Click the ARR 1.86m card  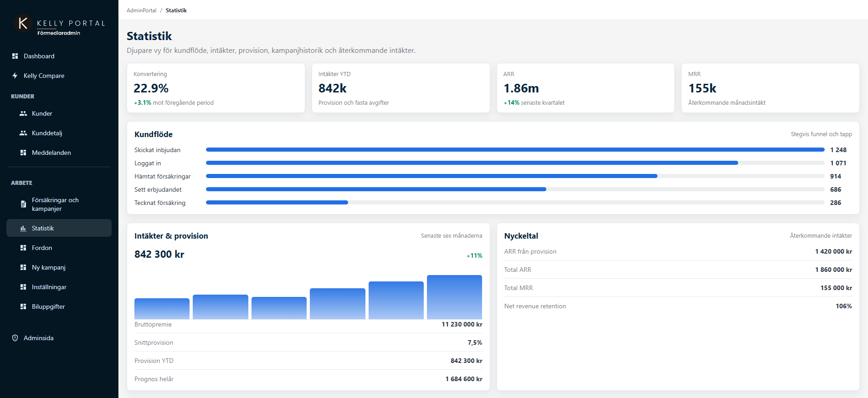(586, 88)
